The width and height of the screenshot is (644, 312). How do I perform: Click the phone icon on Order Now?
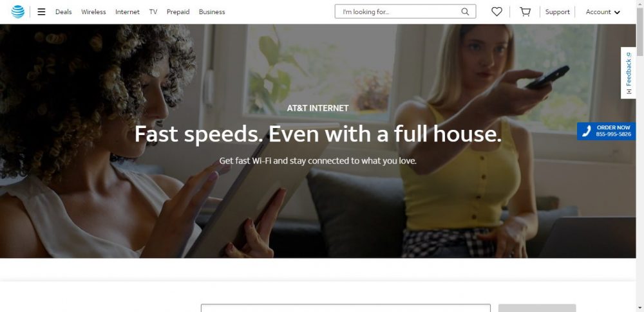(587, 131)
